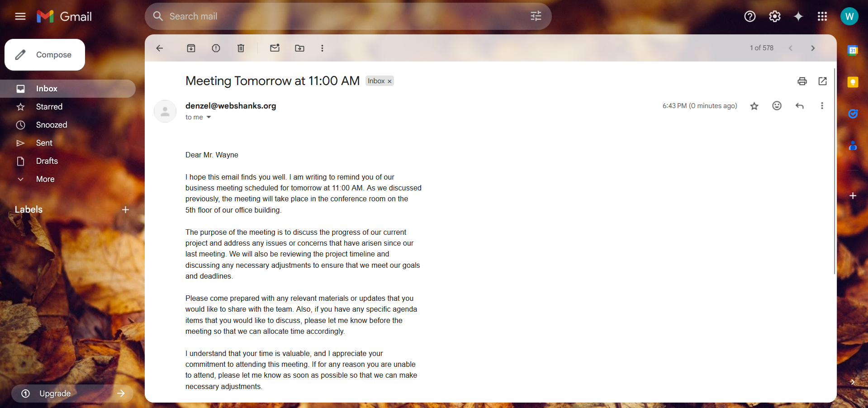
Task: Open the main menu hamburger icon
Action: (x=20, y=17)
